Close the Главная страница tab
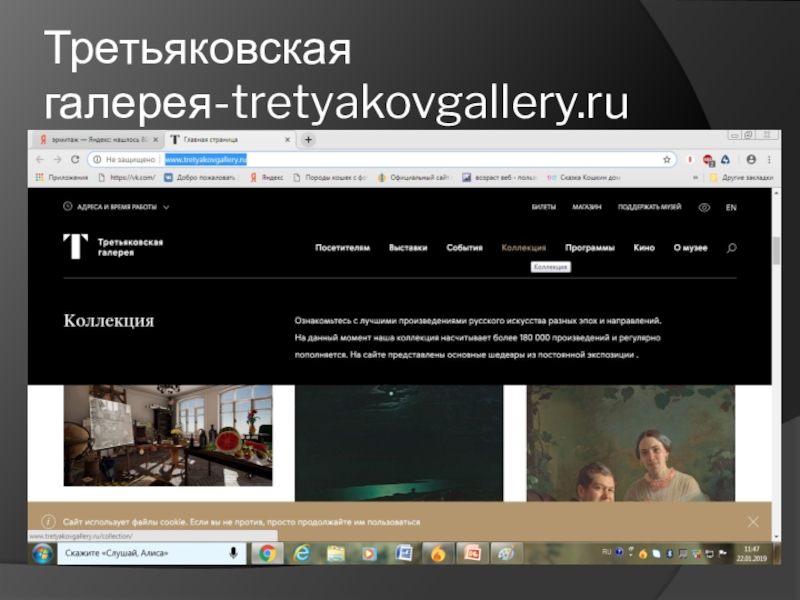This screenshot has width=800, height=600. [287, 140]
